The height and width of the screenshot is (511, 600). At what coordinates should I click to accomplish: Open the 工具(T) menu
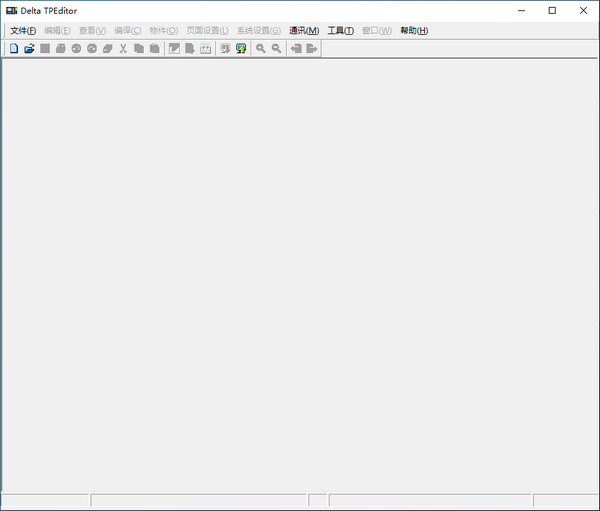(x=341, y=31)
